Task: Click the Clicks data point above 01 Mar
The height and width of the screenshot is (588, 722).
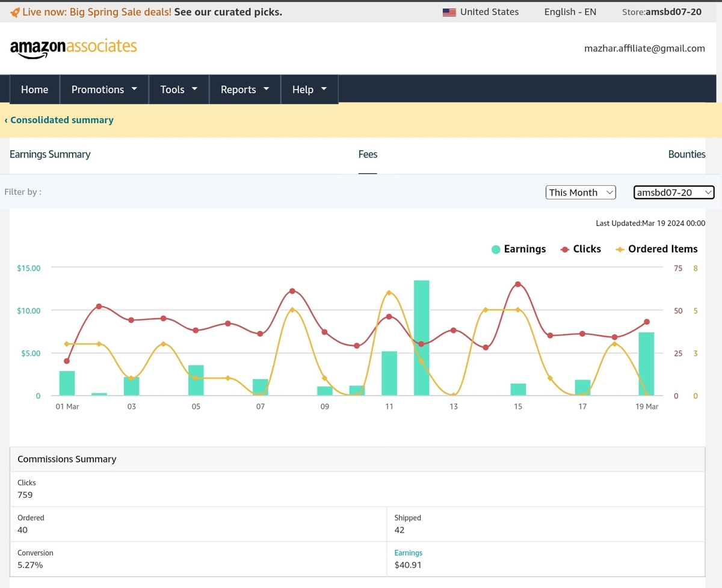Action: (x=67, y=361)
